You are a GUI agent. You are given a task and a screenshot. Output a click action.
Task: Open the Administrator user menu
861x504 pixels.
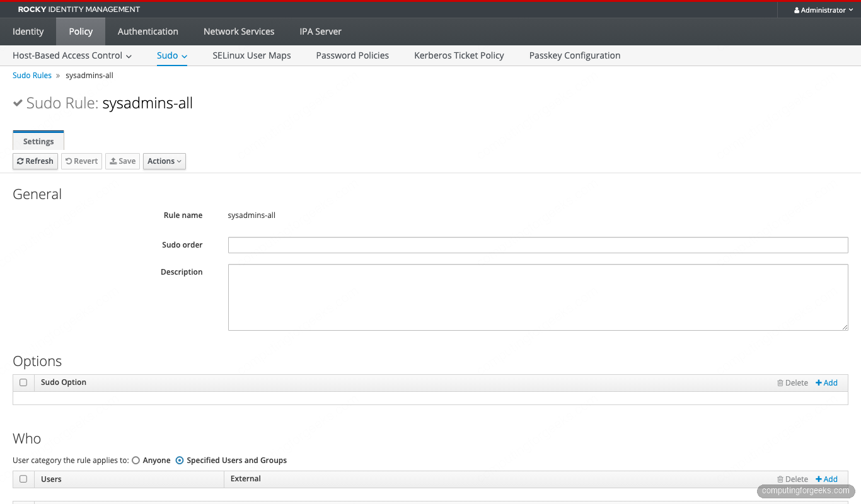tap(823, 10)
